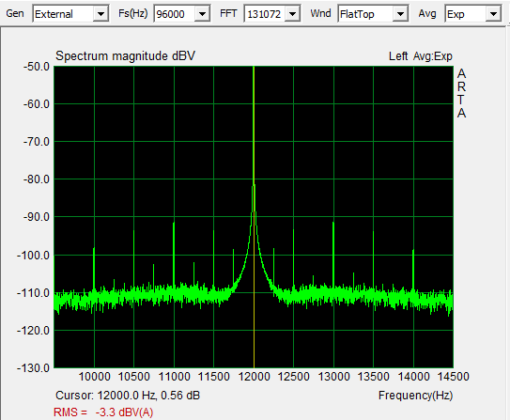Click the vertical ARTA label beside graph

pyautogui.click(x=461, y=94)
